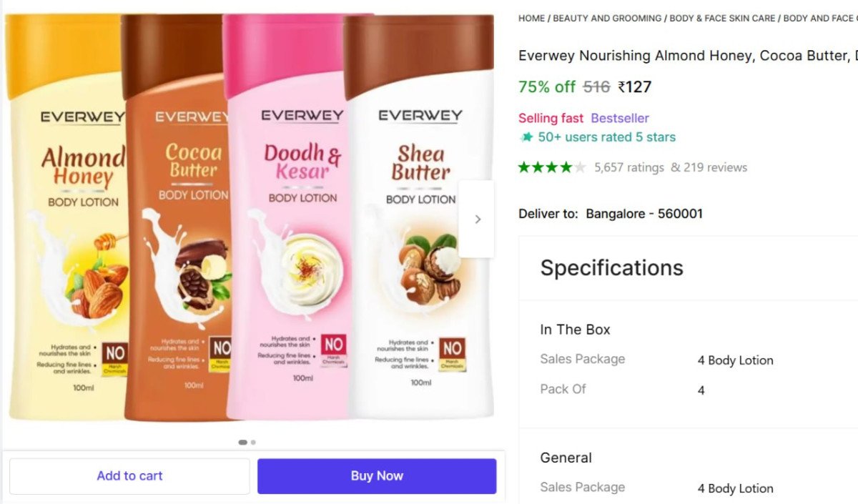Click the next image arrow
The image size is (858, 504).
pyautogui.click(x=477, y=219)
